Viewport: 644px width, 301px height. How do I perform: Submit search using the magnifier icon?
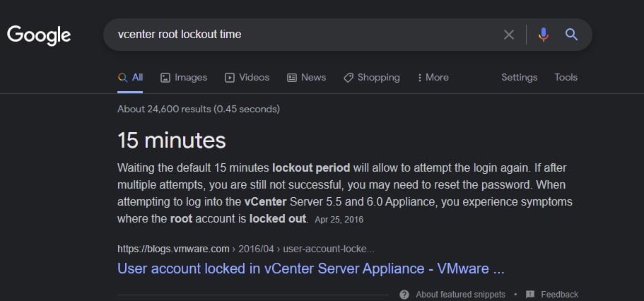(571, 35)
